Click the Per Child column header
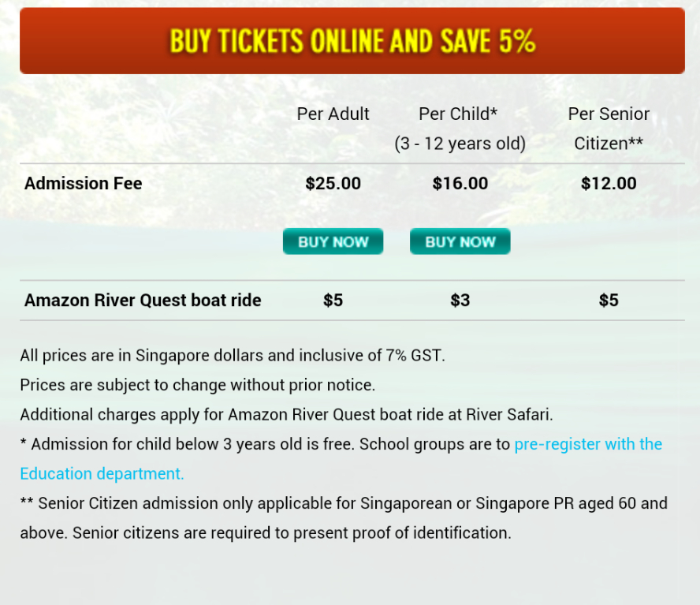 458,114
